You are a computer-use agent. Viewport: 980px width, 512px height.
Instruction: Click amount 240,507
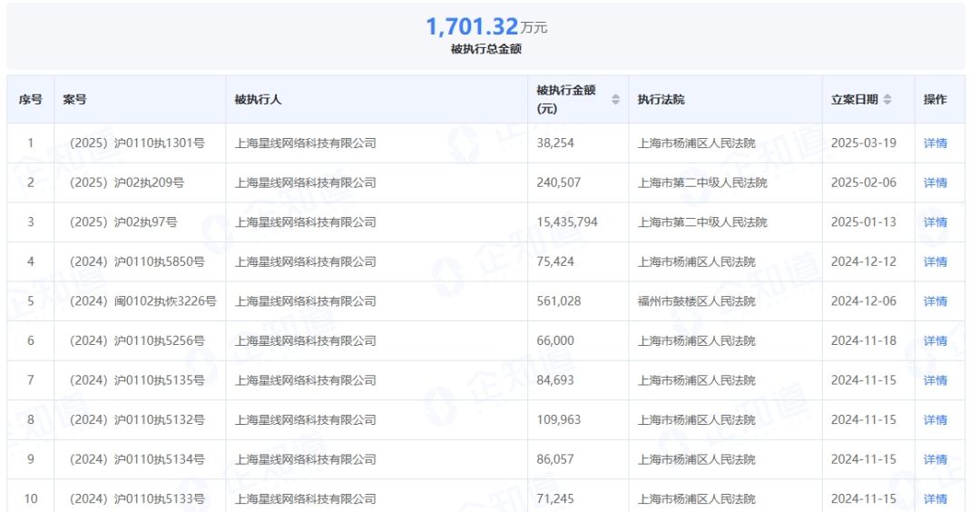tap(559, 182)
